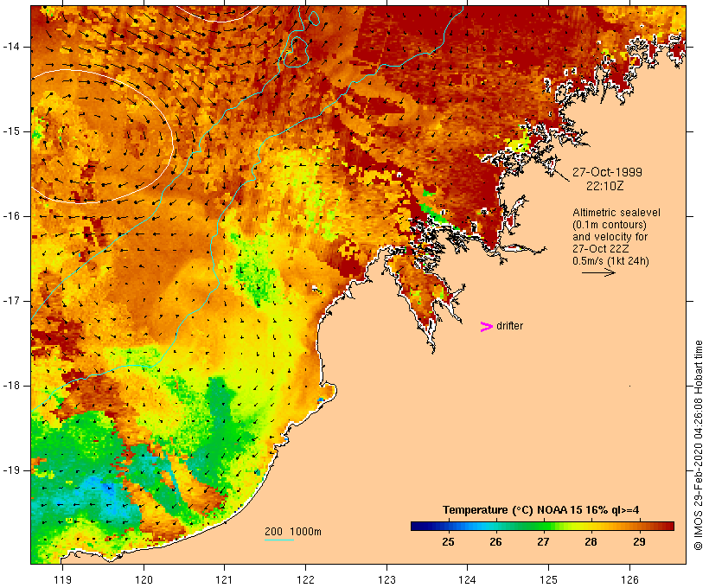
Task: Click the latitude axis label '-18'
Action: (11, 386)
